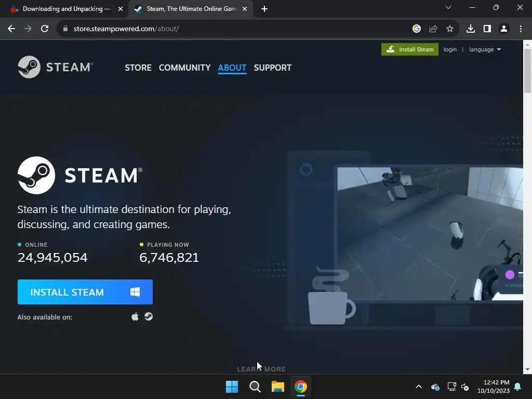532x399 pixels.
Task: Click the online count 24,945,054
Action: (x=52, y=258)
